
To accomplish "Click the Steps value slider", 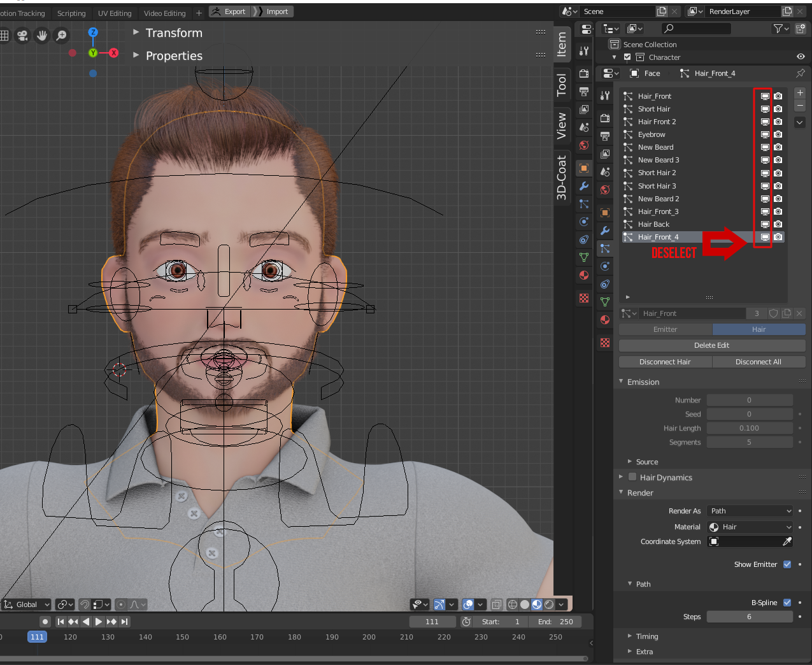I will 749,617.
